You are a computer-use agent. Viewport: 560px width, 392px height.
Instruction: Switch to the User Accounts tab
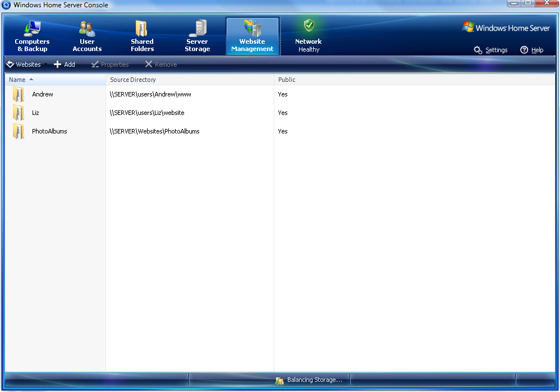click(87, 36)
